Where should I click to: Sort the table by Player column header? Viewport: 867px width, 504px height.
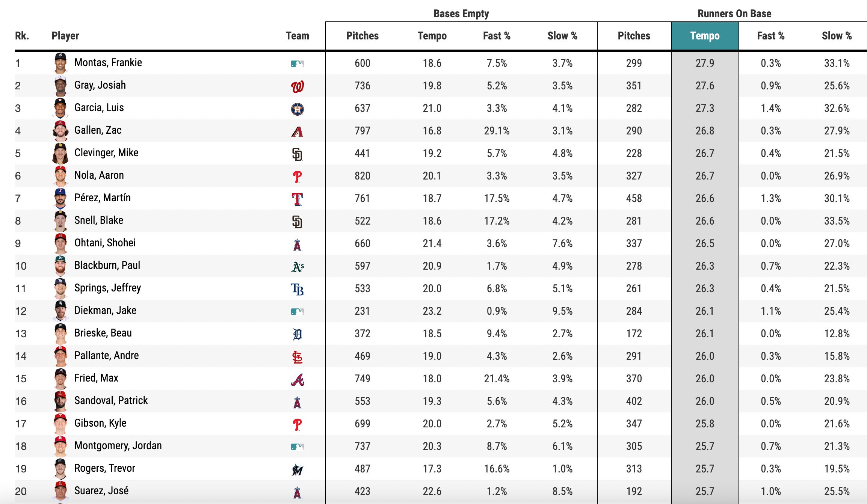pyautogui.click(x=65, y=36)
